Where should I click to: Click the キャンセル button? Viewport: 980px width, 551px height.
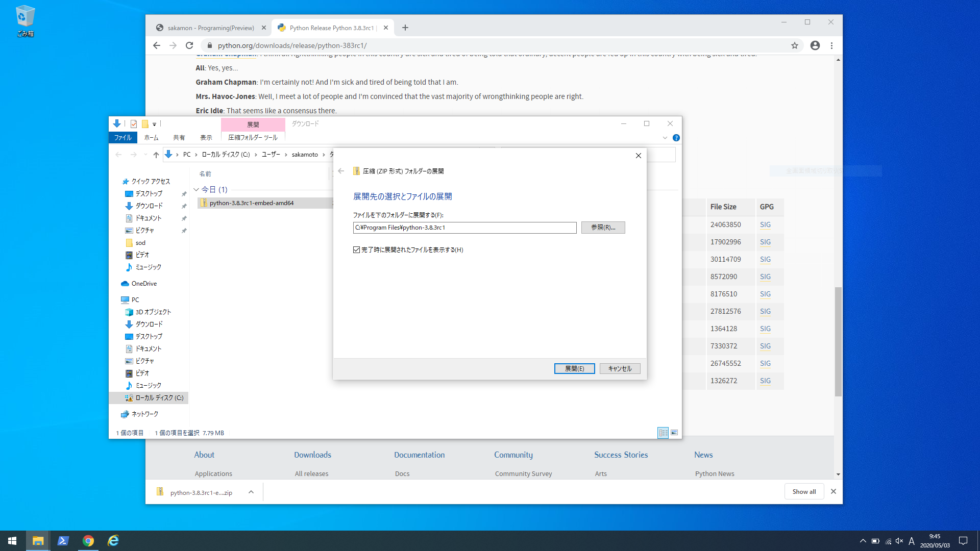[620, 368]
